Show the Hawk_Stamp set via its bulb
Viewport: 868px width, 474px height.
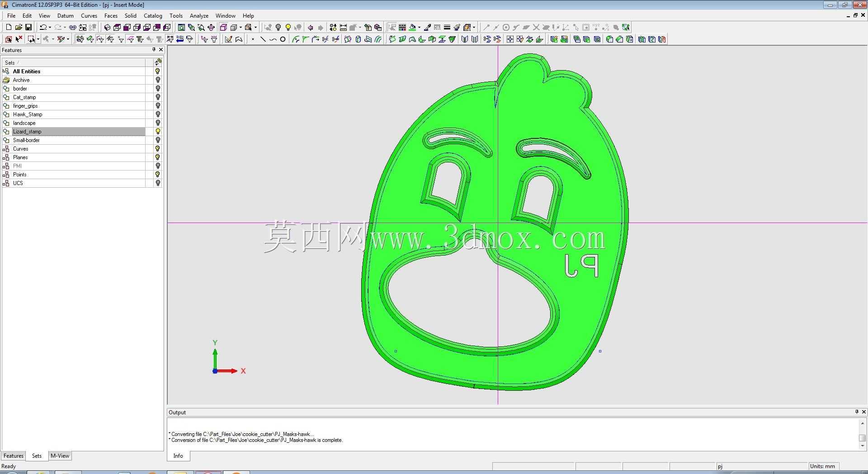(x=158, y=114)
